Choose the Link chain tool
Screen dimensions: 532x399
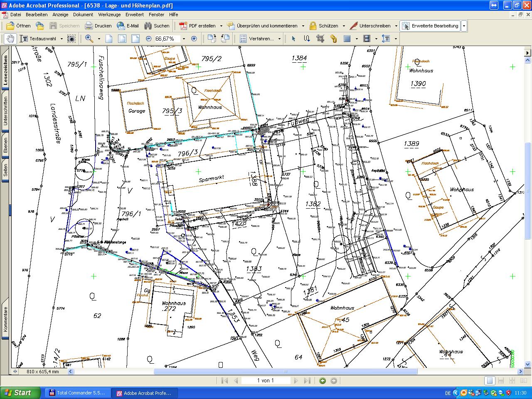click(x=333, y=39)
